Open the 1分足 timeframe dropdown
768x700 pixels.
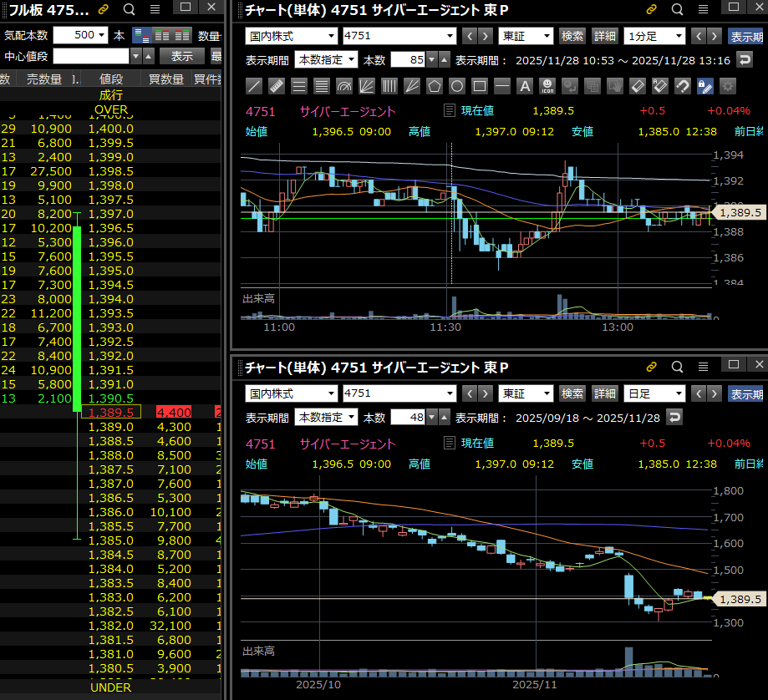pyautogui.click(x=654, y=36)
